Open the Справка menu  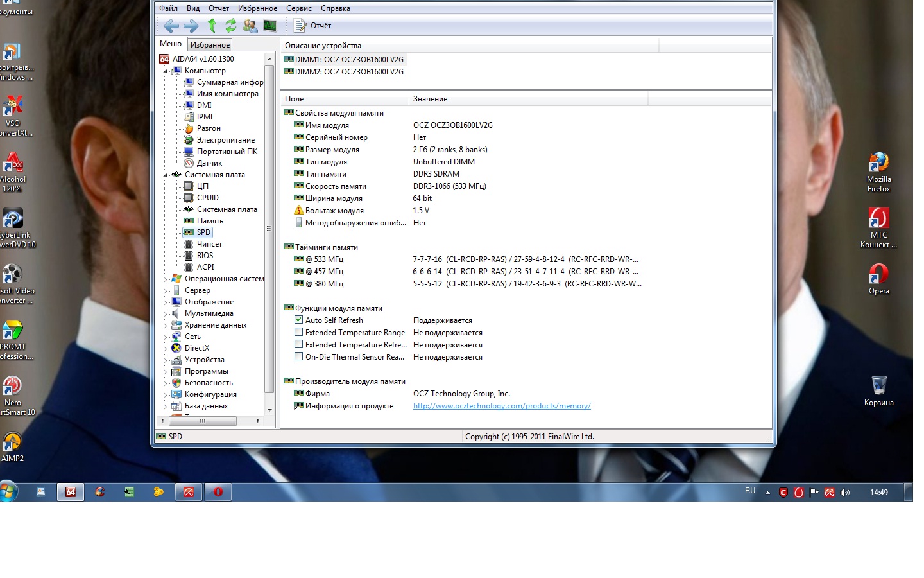(336, 8)
